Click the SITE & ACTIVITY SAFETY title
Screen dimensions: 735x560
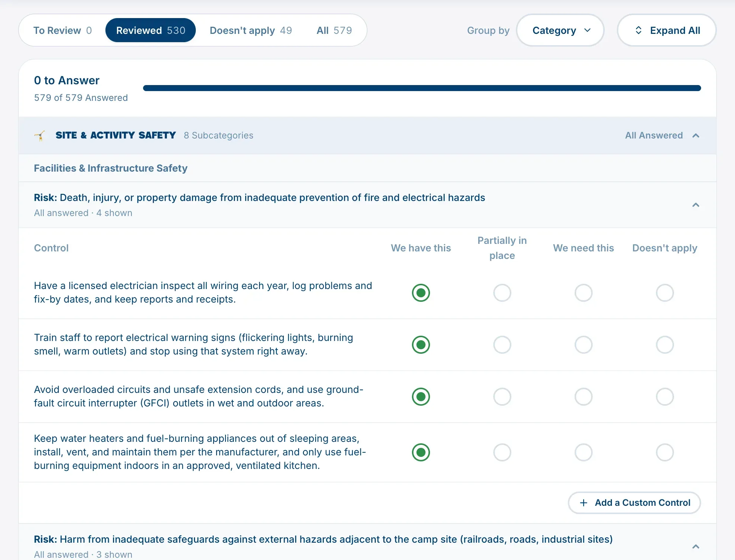coord(116,135)
